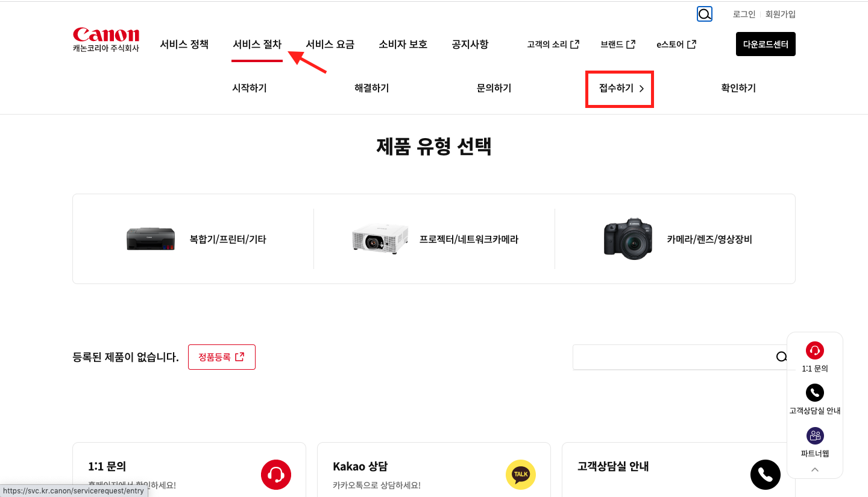Open 정품등록 for product registration

tap(221, 356)
